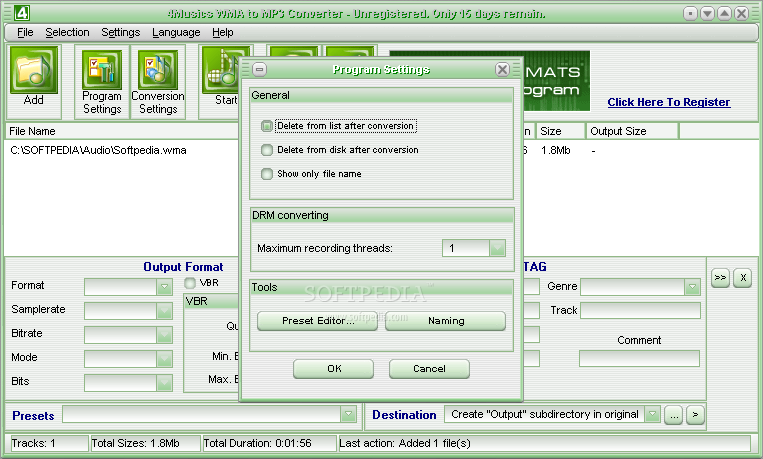Open the Presets dropdown
Screen dimensions: 763x459
click(x=348, y=415)
